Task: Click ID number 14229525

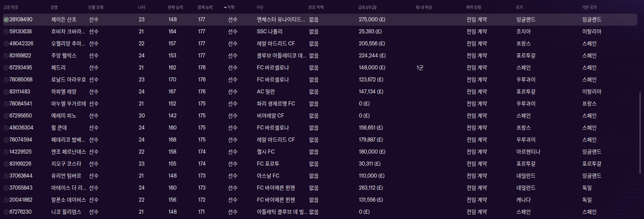Action: [x=21, y=152]
